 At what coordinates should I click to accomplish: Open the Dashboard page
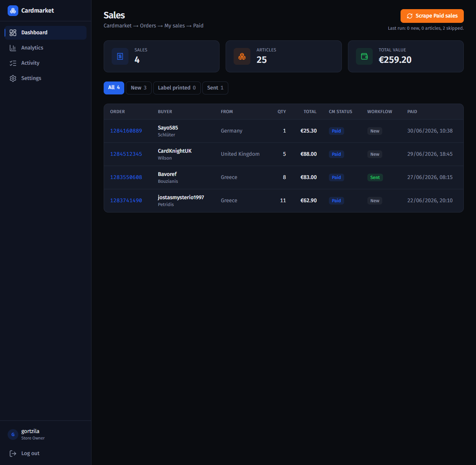pos(46,33)
